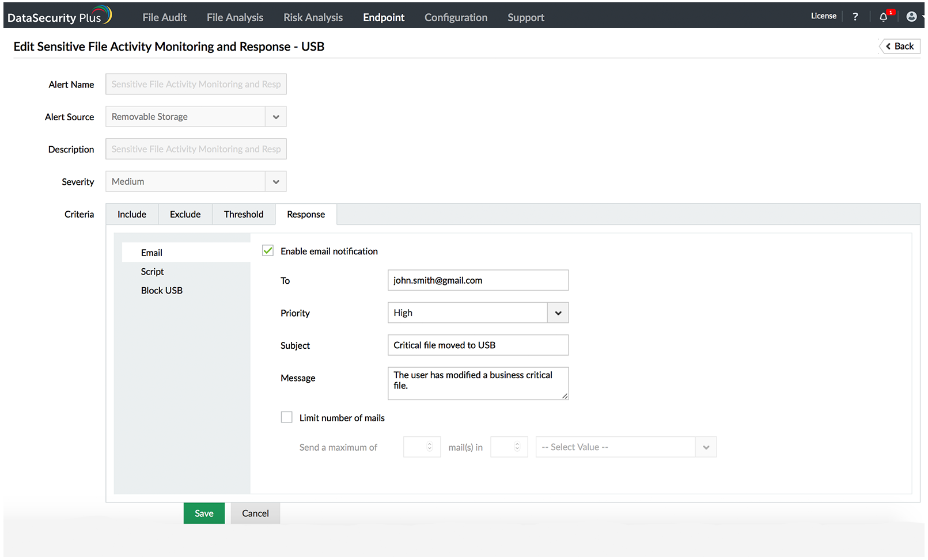This screenshot has height=560, width=928.
Task: Click the help question mark icon
Action: [855, 17]
